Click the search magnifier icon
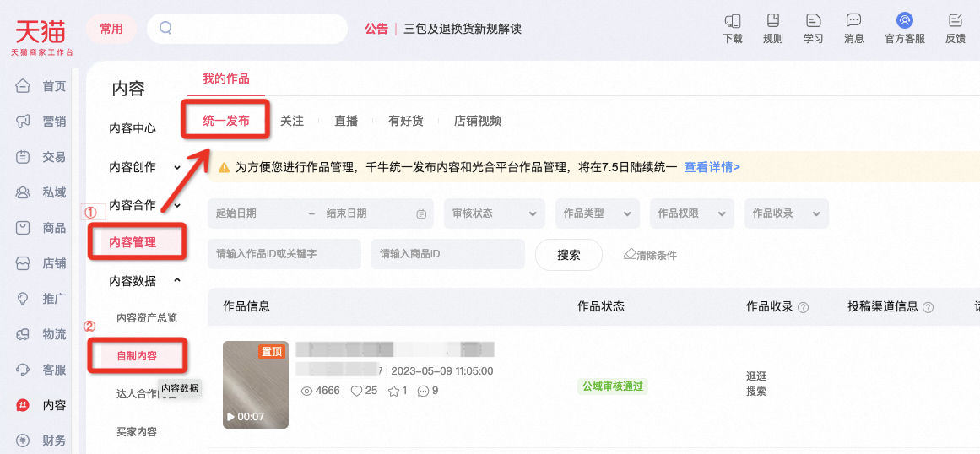Image resolution: width=980 pixels, height=454 pixels. click(165, 28)
